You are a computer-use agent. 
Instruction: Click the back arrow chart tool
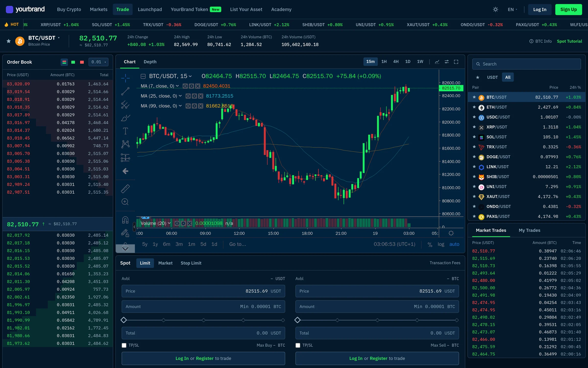point(125,171)
